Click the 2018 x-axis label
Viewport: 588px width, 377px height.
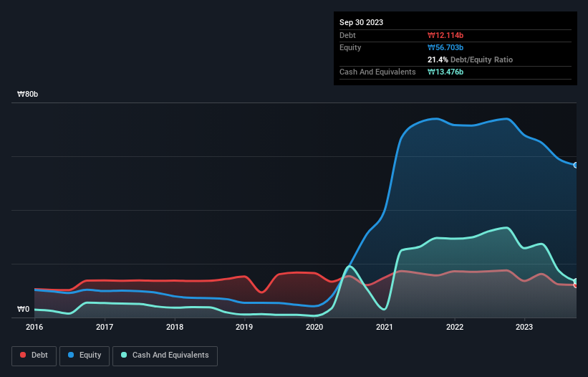tap(175, 327)
